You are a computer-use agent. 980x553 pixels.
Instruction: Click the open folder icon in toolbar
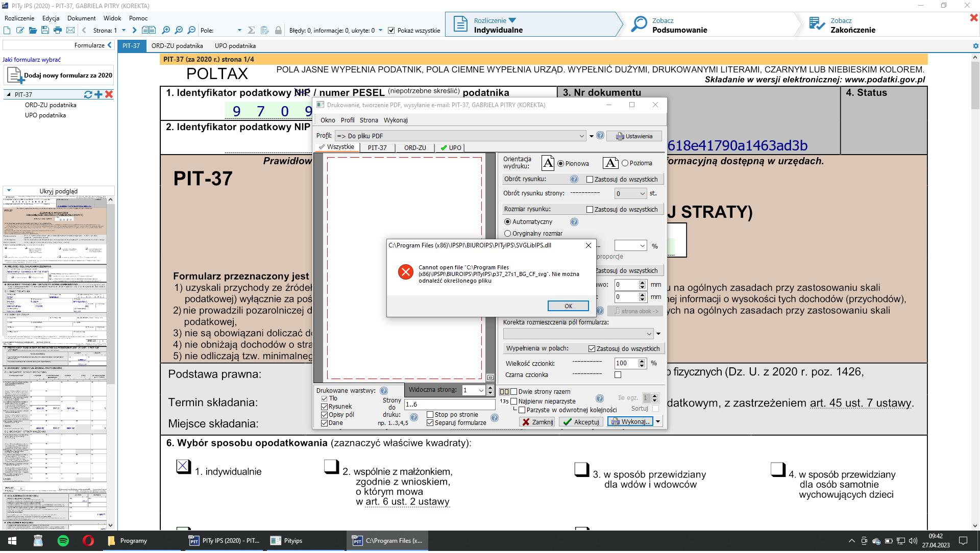[33, 31]
